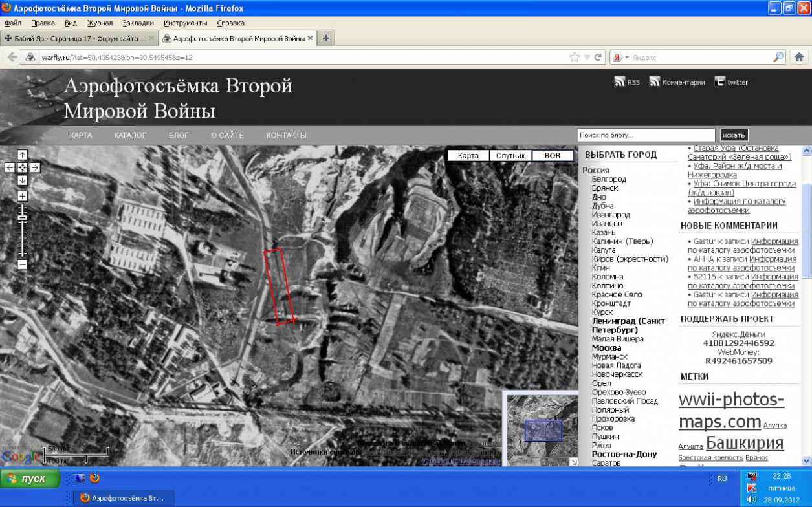Click the map zoom out minus button
The image size is (812, 507).
point(22,264)
